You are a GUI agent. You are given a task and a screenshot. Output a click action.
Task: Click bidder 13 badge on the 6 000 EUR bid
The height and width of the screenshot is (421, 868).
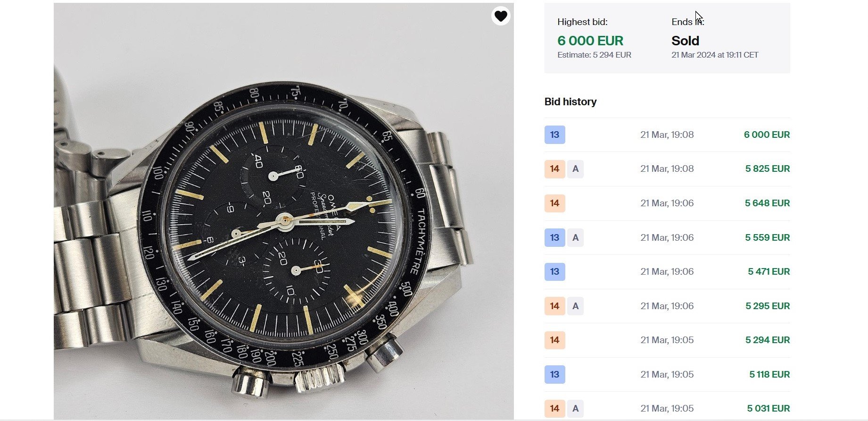554,135
